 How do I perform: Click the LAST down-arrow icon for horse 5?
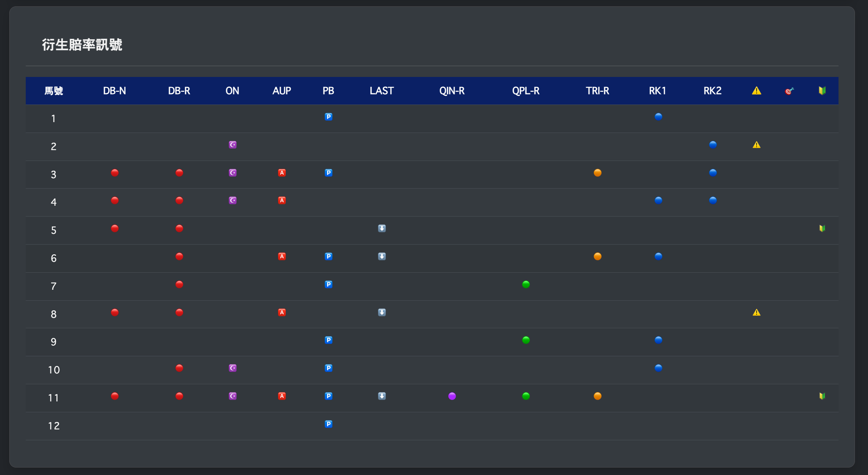coord(382,229)
